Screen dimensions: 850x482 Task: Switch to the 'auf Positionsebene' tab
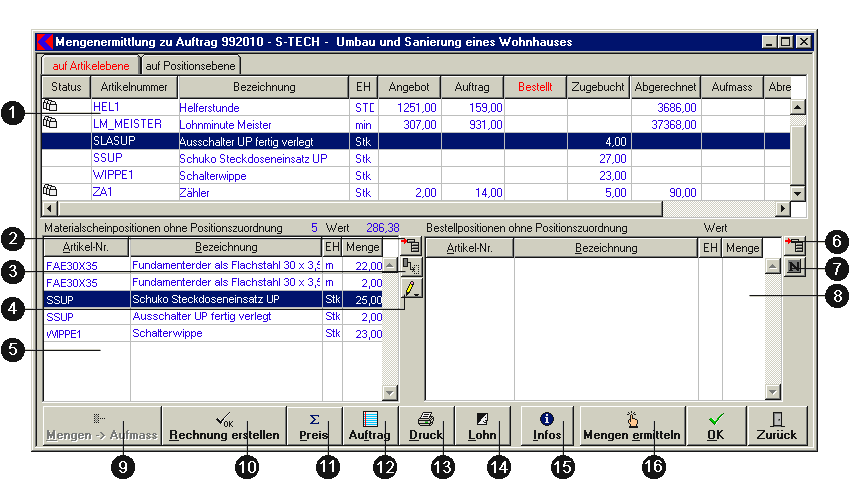click(189, 66)
